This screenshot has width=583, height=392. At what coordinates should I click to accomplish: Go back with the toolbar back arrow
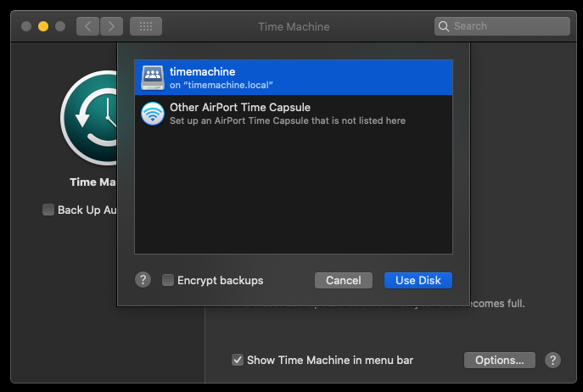point(87,26)
